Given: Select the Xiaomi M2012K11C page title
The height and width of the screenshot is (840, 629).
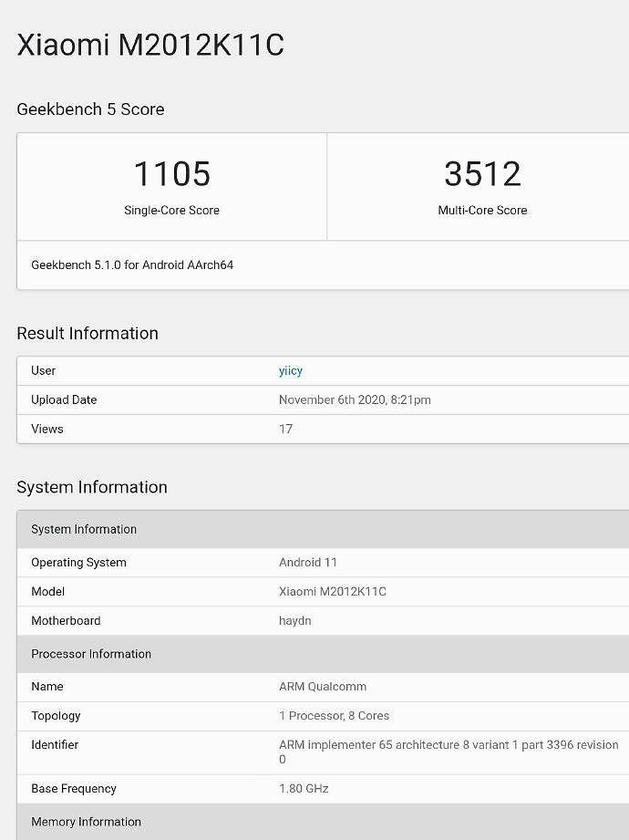Looking at the screenshot, I should point(150,45).
